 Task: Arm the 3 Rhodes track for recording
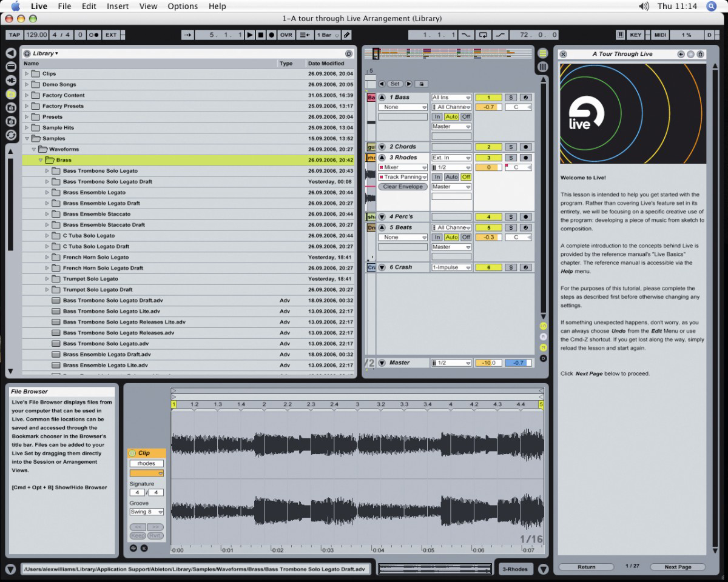(525, 158)
